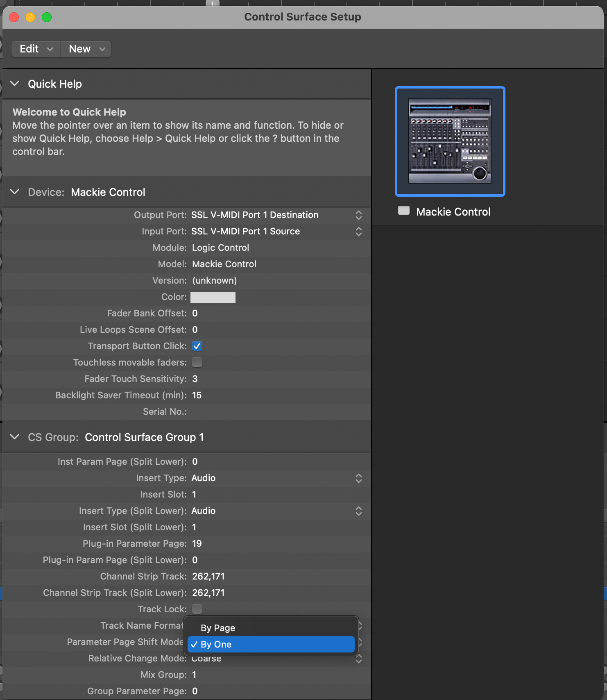The height and width of the screenshot is (700, 607).
Task: Click Fader Touch Sensitivity value 3
Action: 195,379
